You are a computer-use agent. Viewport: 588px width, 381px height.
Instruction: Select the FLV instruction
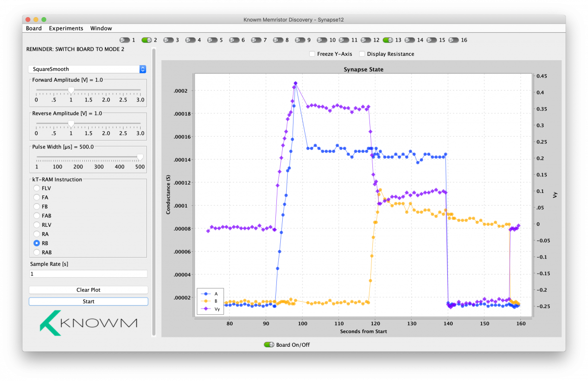[x=37, y=188]
